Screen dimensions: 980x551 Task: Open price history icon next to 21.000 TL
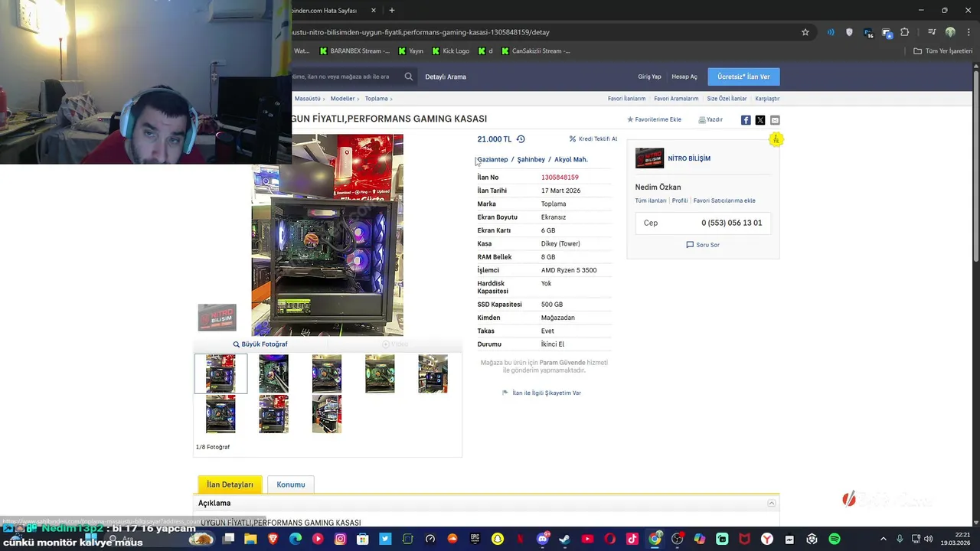pyautogui.click(x=521, y=139)
